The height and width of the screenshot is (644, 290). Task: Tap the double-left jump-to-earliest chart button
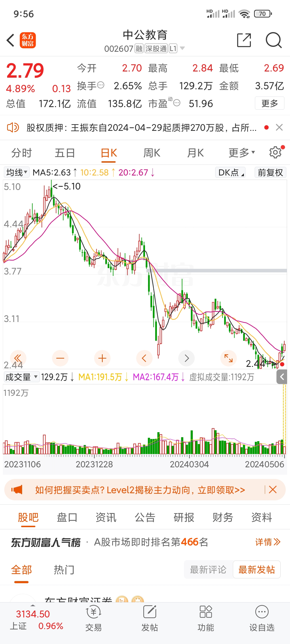tap(18, 358)
